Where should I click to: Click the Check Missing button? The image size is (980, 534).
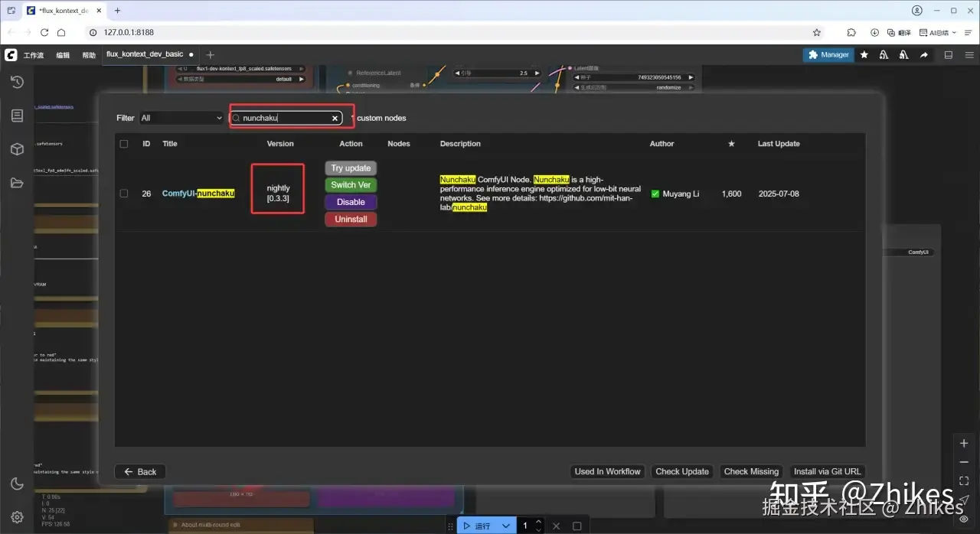(x=751, y=471)
